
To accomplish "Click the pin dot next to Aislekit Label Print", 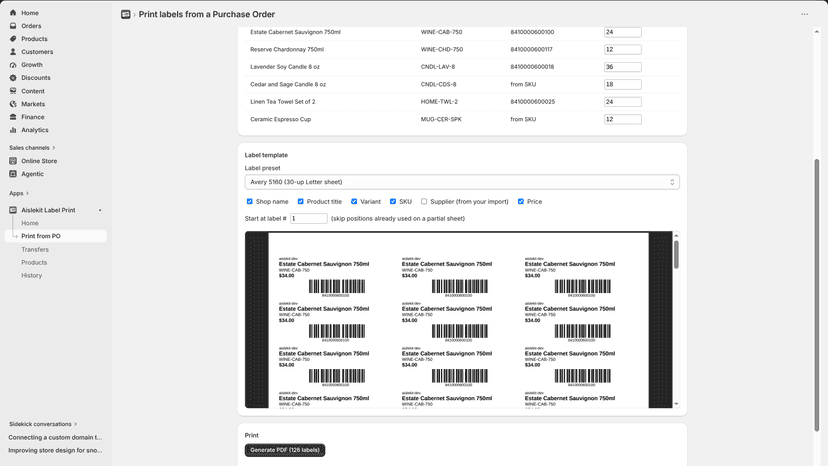I will [x=100, y=210].
